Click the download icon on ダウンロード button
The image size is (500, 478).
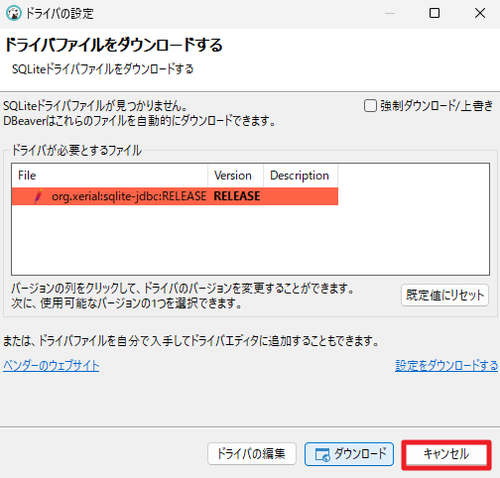(322, 454)
